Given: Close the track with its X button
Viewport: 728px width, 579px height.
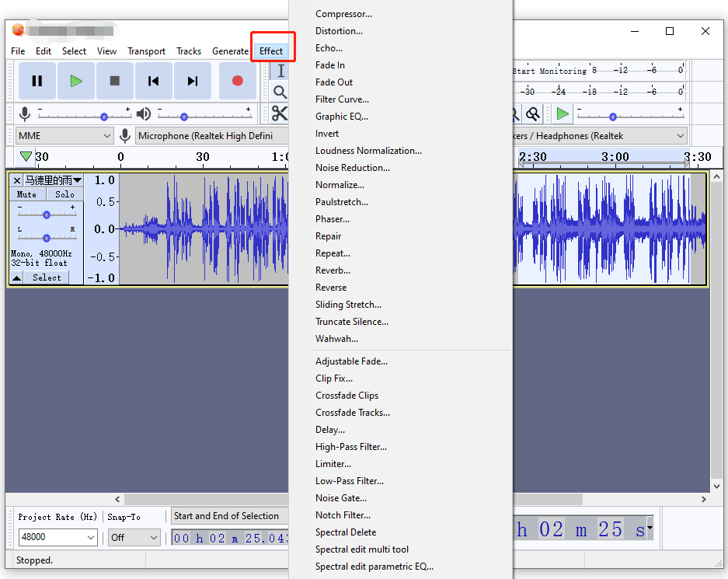Looking at the screenshot, I should (17, 180).
